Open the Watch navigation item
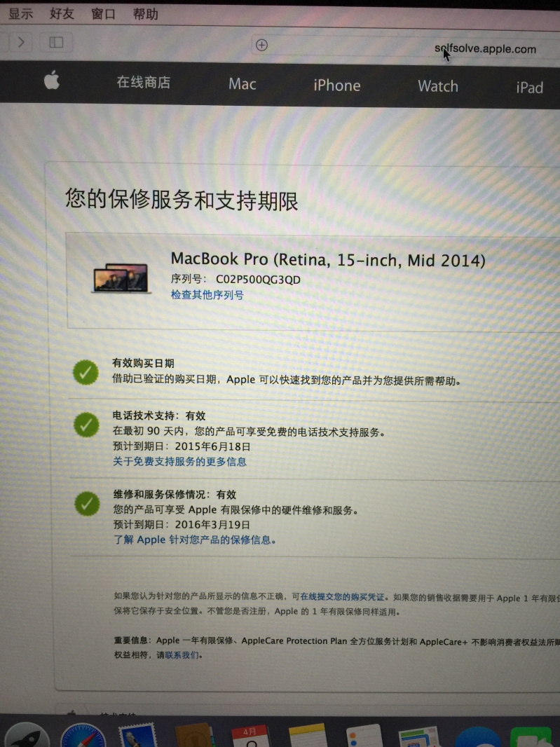The image size is (560, 747). click(x=438, y=86)
